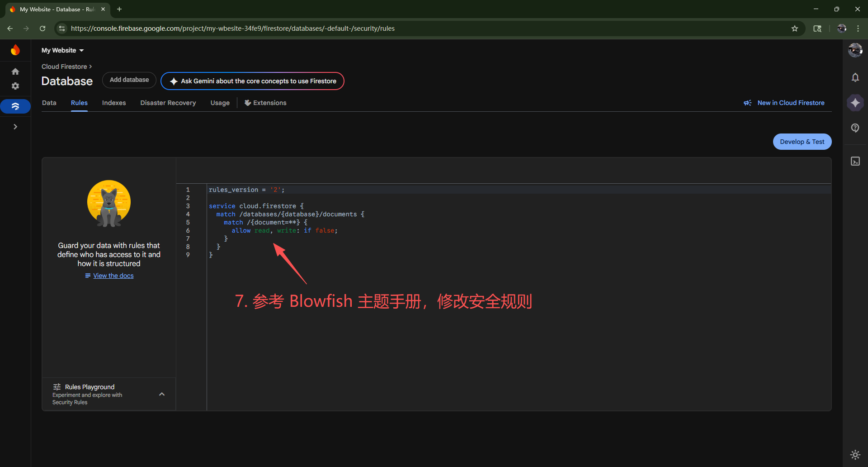Open the help question mark icon
Image resolution: width=868 pixels, height=467 pixels.
tap(855, 128)
